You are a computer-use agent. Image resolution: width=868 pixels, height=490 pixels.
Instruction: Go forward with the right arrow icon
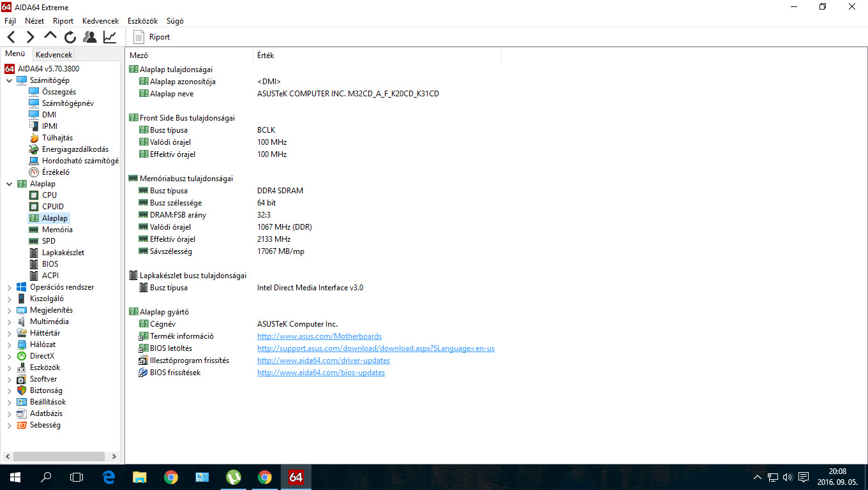point(30,37)
